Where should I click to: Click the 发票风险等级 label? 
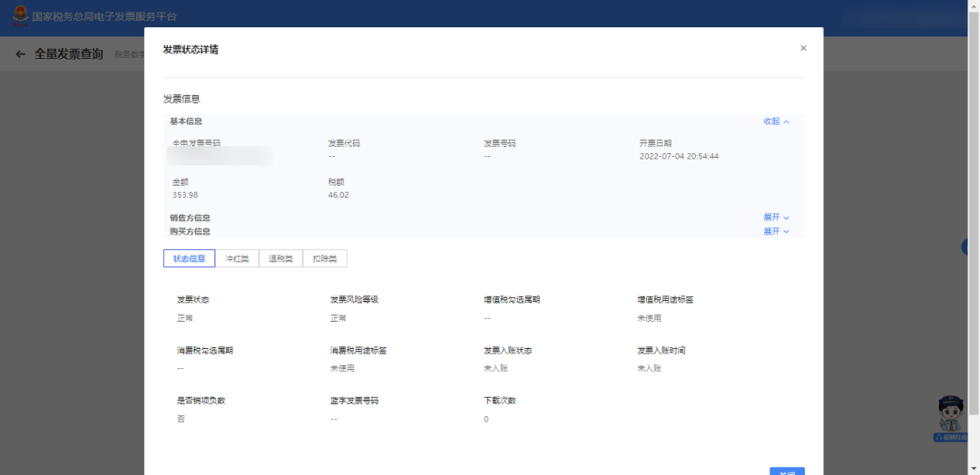(355, 300)
